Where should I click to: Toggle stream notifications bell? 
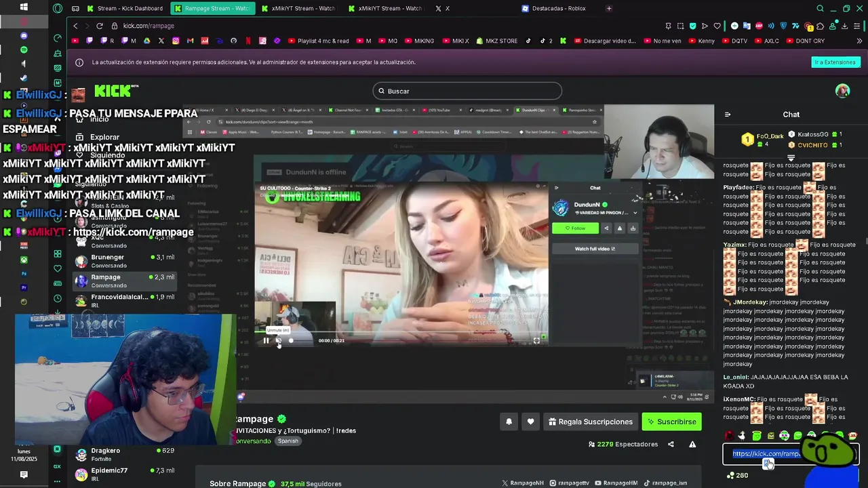509,422
